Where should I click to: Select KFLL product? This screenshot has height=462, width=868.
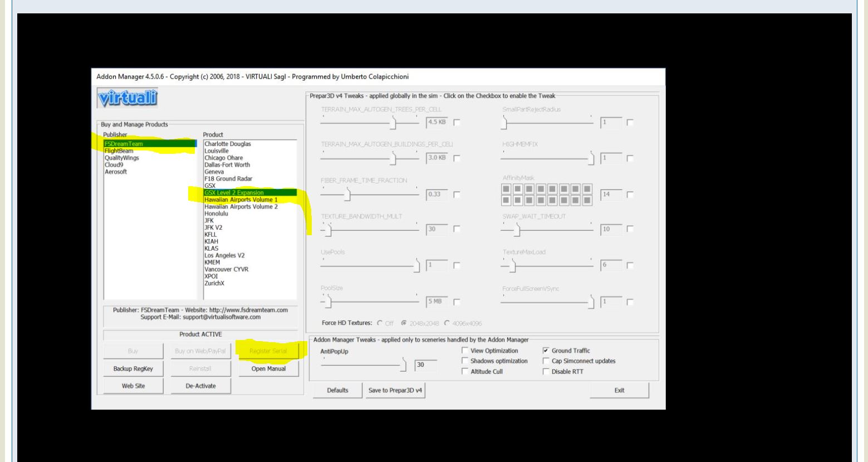(250, 235)
